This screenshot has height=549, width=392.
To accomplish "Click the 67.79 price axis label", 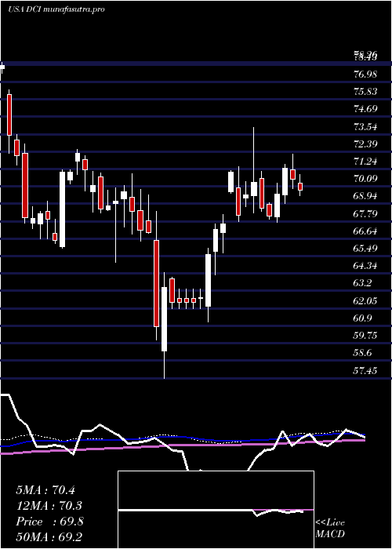I will coord(366,214).
